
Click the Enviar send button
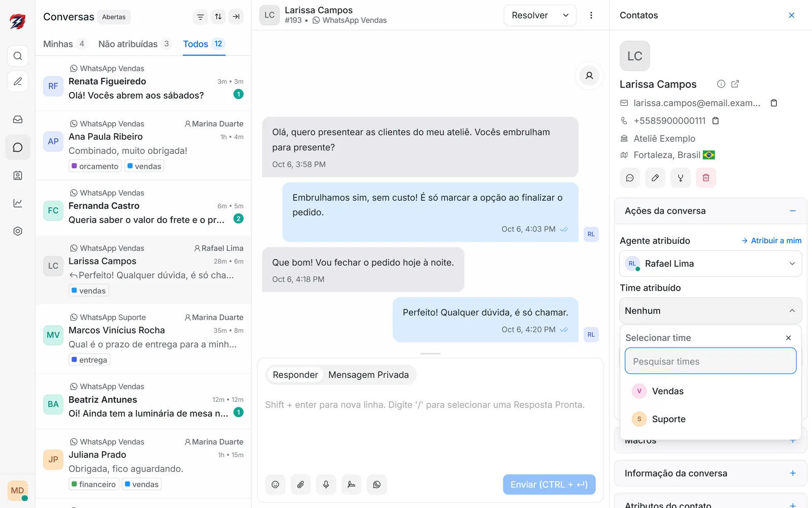[549, 485]
